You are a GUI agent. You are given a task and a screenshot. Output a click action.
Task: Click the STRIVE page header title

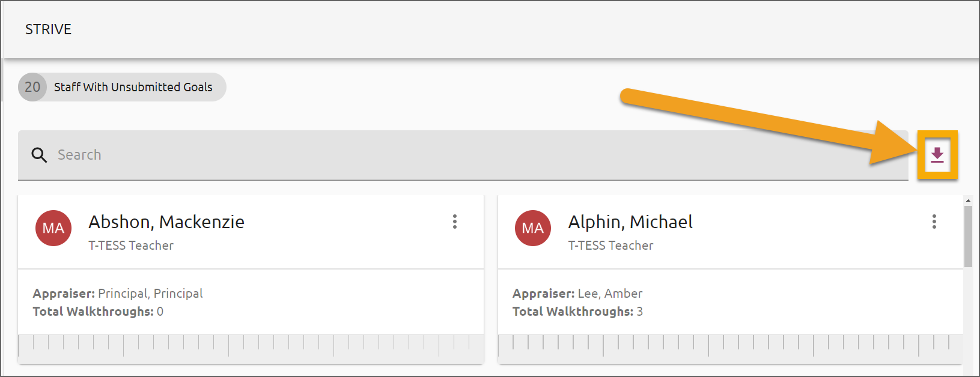tap(48, 29)
